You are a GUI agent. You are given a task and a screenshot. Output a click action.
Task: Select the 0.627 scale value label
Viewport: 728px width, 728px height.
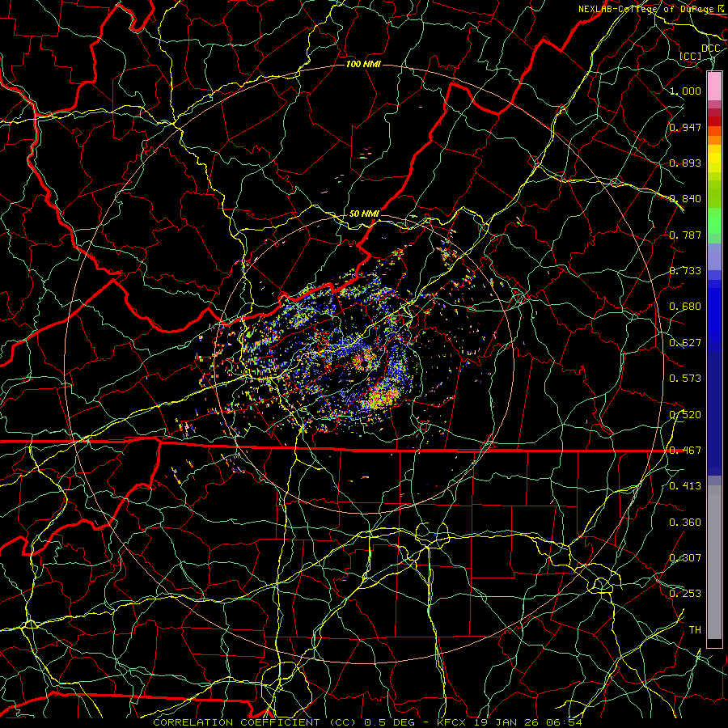pyautogui.click(x=685, y=343)
